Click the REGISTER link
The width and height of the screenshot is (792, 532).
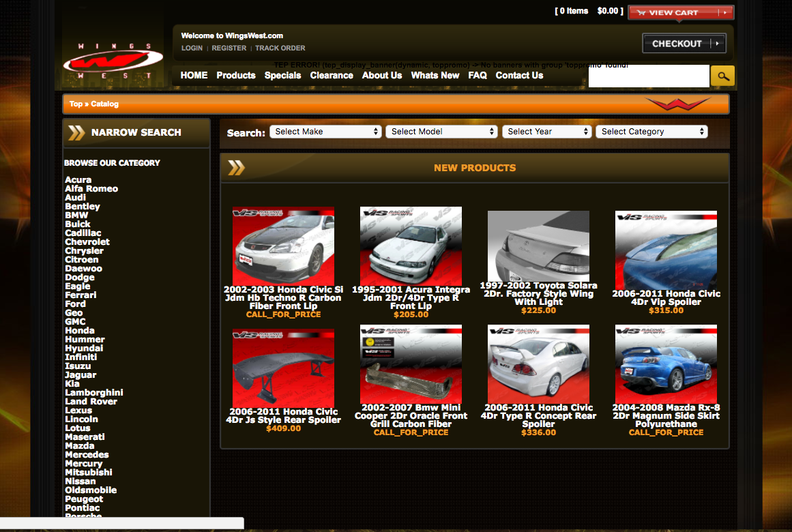point(229,48)
